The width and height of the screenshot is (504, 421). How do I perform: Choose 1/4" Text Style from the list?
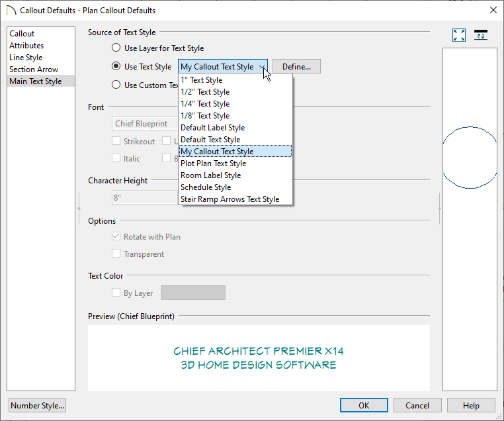(235, 103)
